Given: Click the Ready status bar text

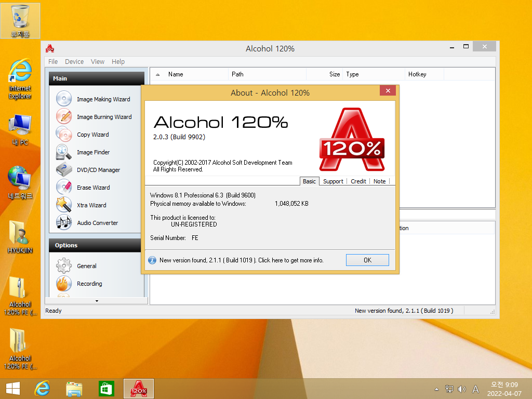Looking at the screenshot, I should [54, 311].
